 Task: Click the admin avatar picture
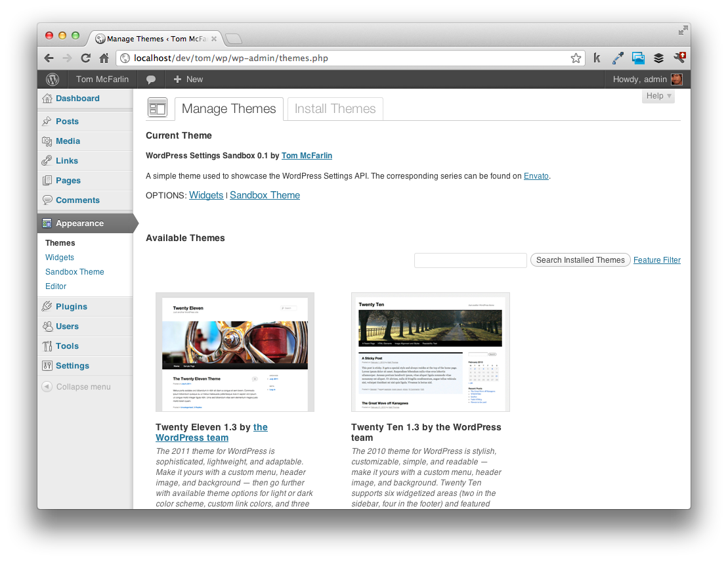pos(677,79)
